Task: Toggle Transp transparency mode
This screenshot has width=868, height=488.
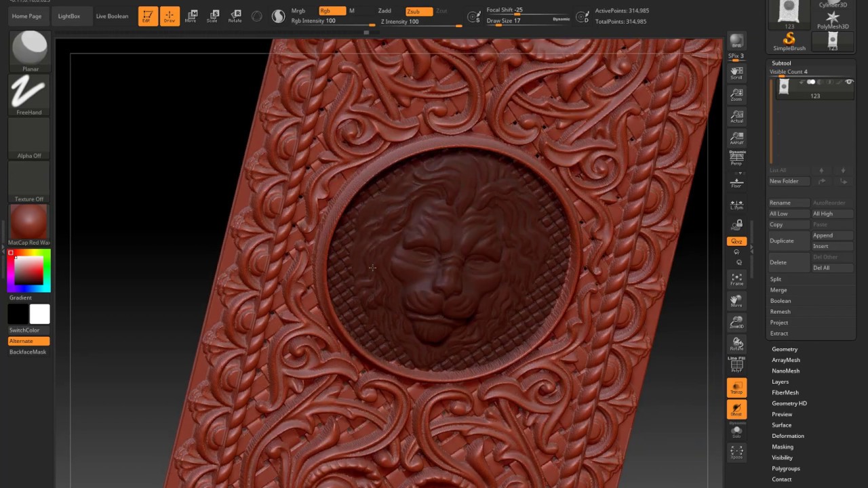Action: (736, 388)
